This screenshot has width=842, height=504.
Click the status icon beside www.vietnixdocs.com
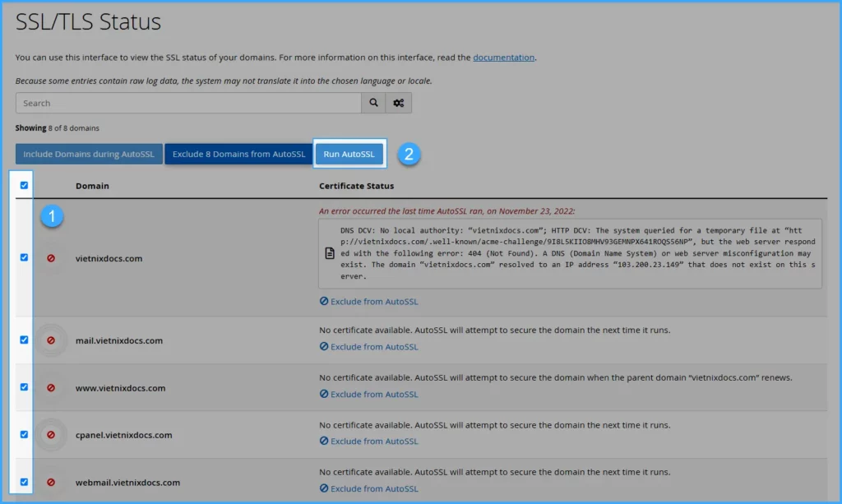tap(51, 388)
